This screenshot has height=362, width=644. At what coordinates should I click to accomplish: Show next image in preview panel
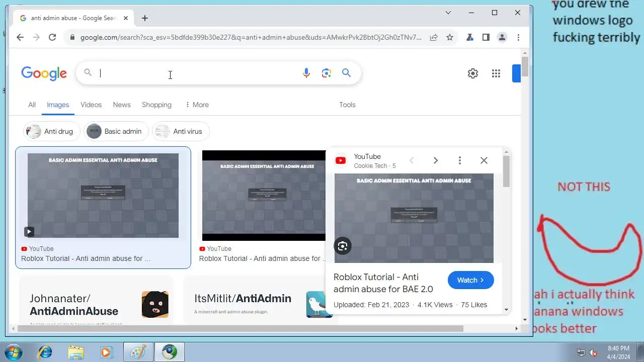tap(436, 160)
